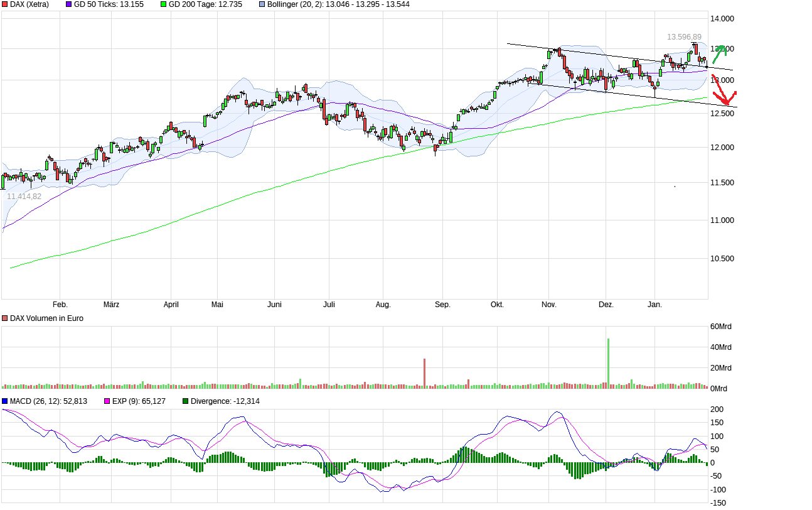Click the 'Dez.' month axis label
The height and width of the screenshot is (510, 812).
tap(606, 305)
